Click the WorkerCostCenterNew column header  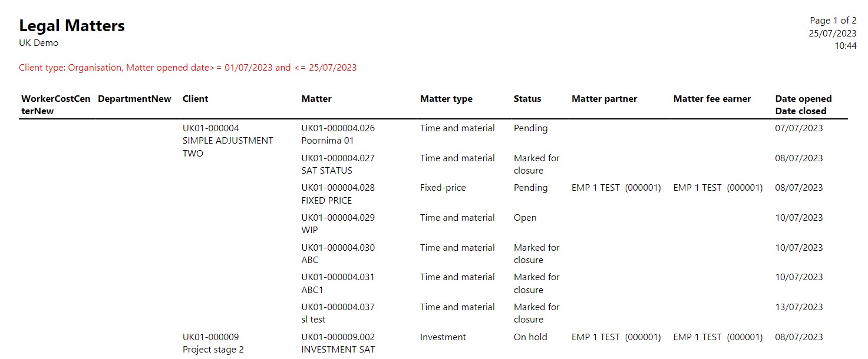(x=56, y=105)
